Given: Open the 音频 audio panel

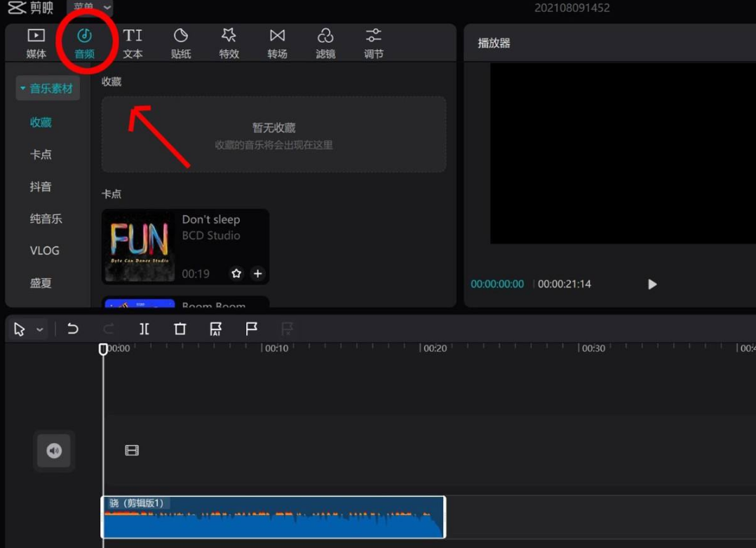Looking at the screenshot, I should 84,42.
